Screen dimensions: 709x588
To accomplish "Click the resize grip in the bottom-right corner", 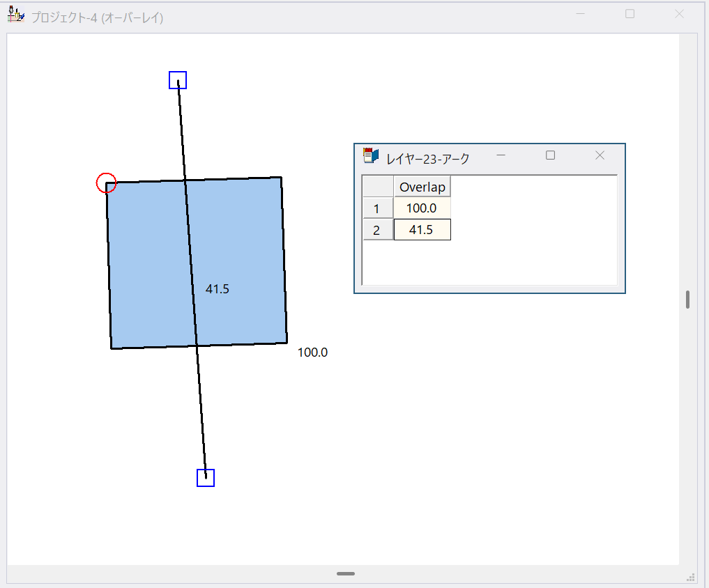I will (691, 576).
